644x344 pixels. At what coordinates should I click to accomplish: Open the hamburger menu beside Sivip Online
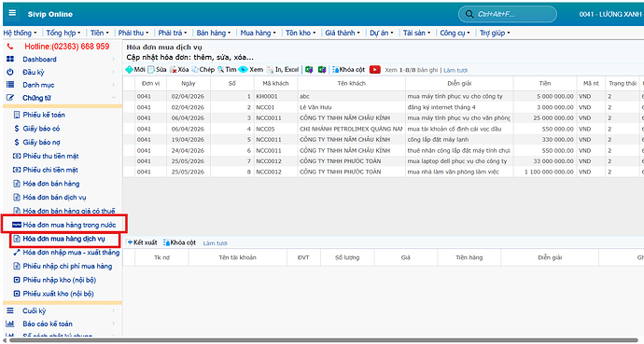point(12,13)
